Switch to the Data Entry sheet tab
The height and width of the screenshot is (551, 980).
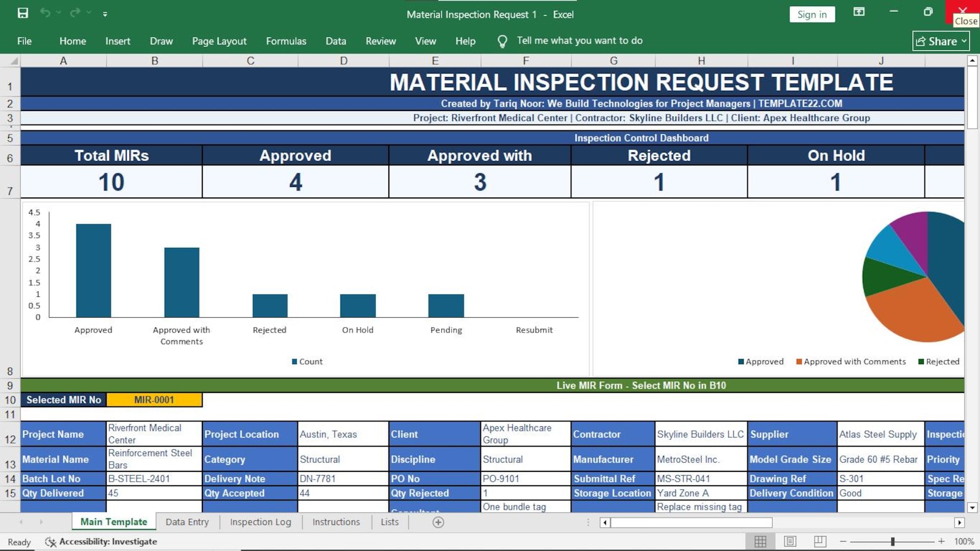click(187, 522)
